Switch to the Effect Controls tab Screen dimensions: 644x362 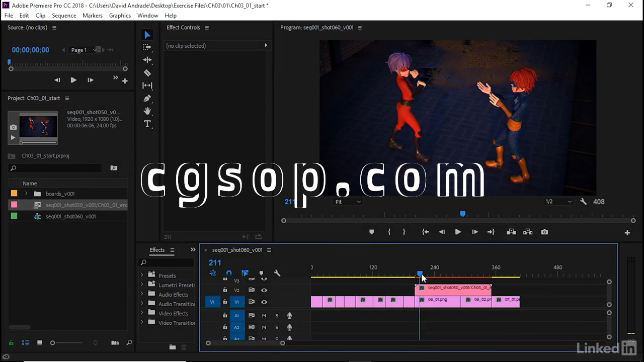click(183, 28)
